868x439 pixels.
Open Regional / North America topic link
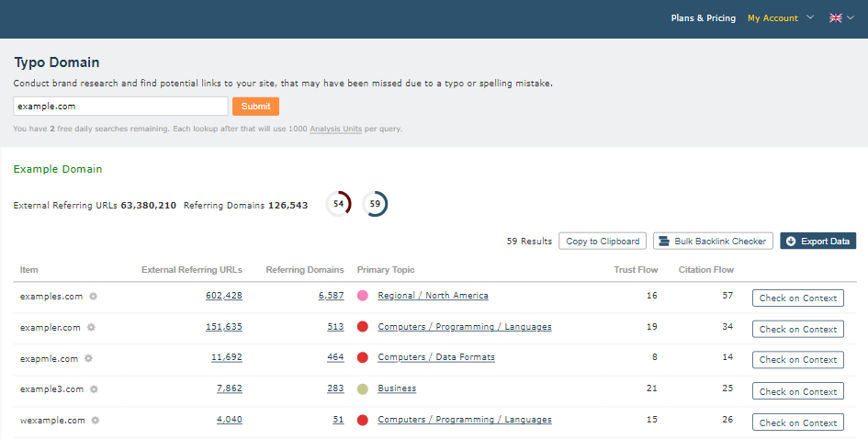[433, 296]
